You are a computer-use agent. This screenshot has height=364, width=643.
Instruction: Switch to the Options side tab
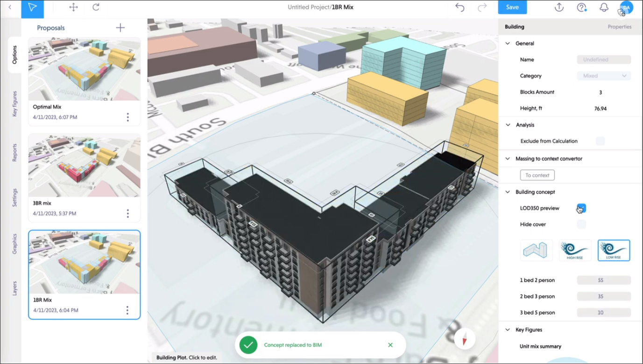(x=14, y=55)
